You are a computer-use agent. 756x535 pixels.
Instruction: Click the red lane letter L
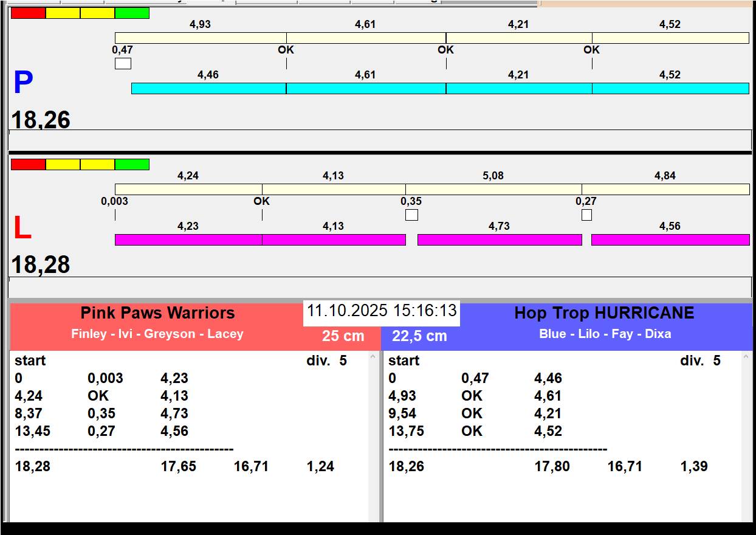click(22, 228)
